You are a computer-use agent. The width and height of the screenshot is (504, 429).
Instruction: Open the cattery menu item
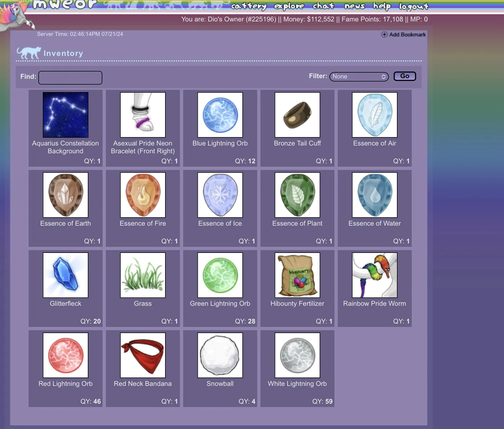click(249, 6)
